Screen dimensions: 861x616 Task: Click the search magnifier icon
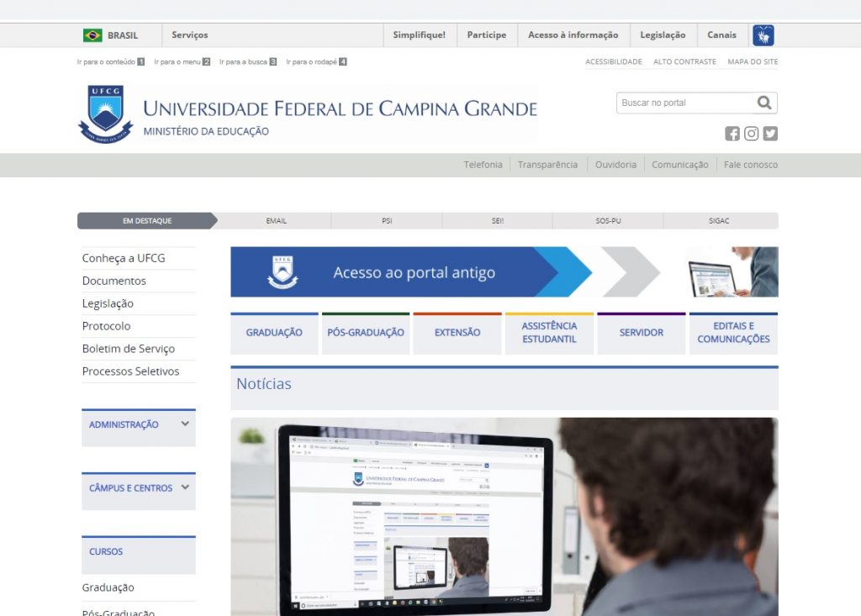pyautogui.click(x=763, y=103)
